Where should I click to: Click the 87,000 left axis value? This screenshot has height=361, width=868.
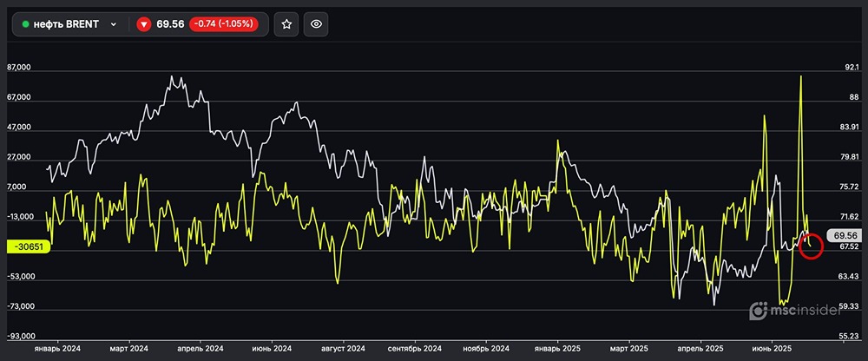pos(19,68)
